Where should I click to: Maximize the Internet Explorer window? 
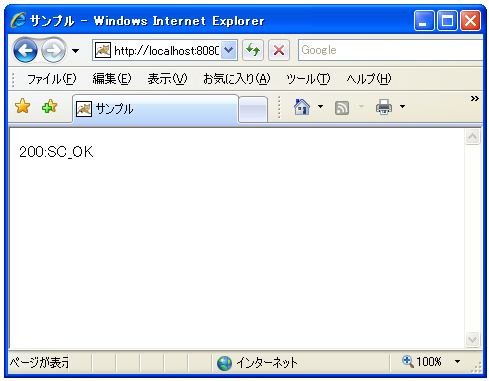tap(447, 20)
